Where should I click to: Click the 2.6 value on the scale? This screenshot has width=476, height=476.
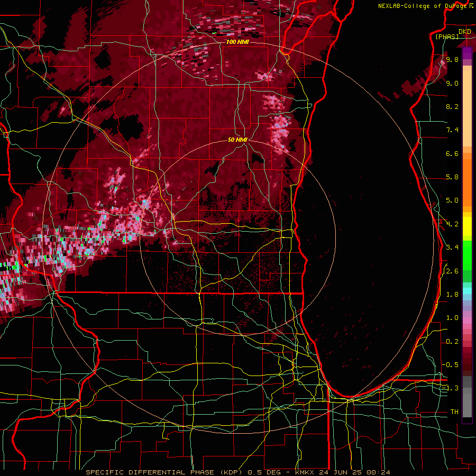452,271
